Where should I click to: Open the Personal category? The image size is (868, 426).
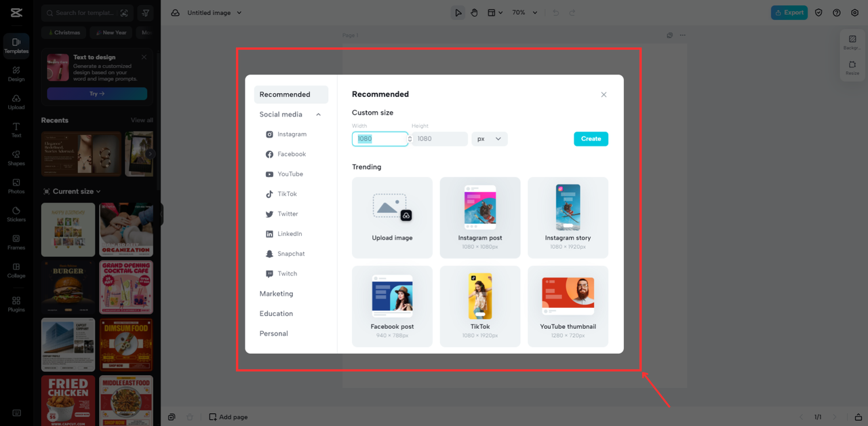pos(274,334)
